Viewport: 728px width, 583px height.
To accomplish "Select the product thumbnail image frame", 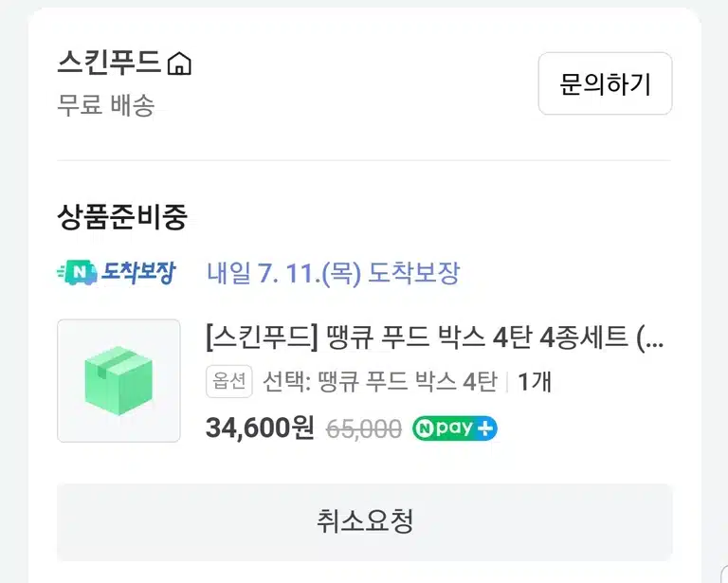I will coord(118,381).
